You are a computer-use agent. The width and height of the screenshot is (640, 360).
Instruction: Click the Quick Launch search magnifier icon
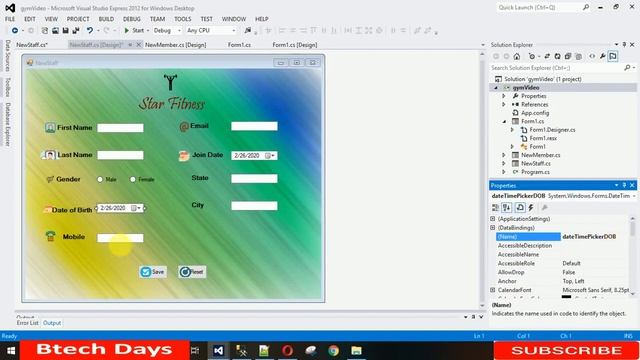(586, 7)
